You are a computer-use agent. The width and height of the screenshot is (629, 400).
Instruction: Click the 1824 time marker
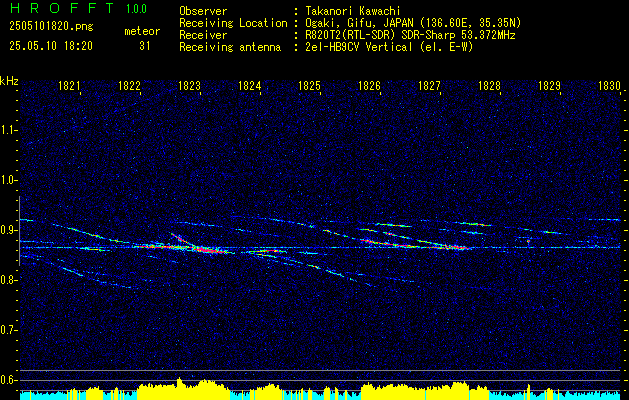(250, 85)
